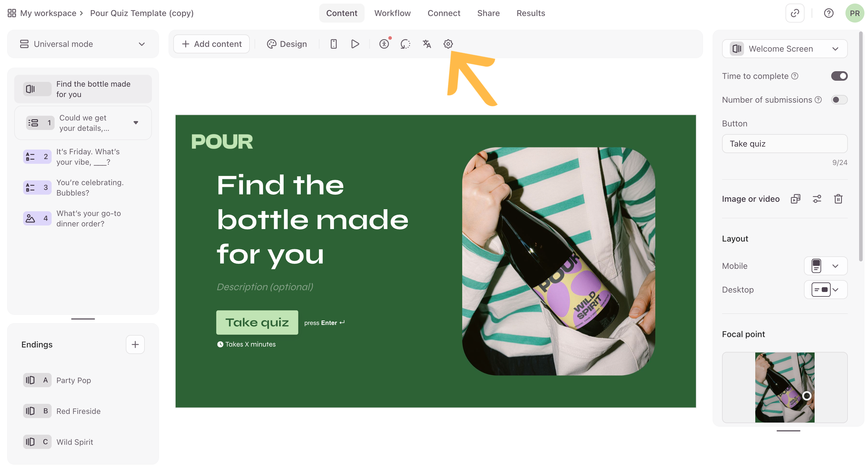Switch to the Connect tab
Screen dimensions: 868x470
tap(444, 13)
